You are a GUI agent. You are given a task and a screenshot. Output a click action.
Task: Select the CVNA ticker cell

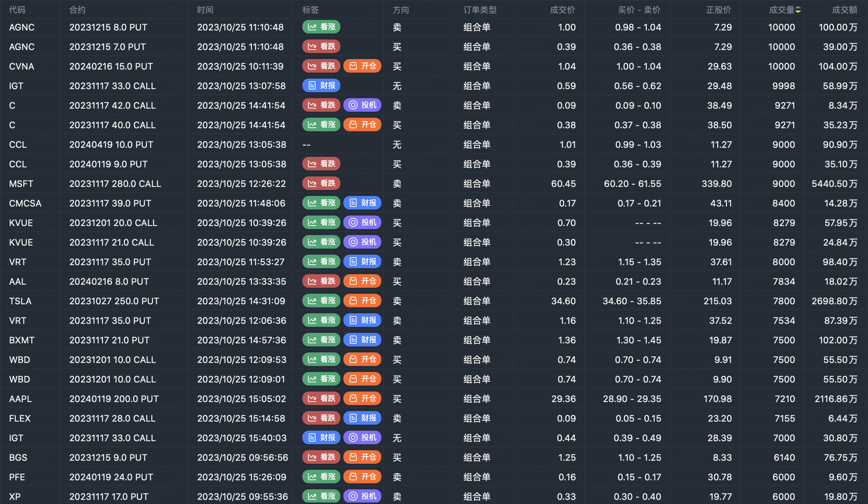21,66
